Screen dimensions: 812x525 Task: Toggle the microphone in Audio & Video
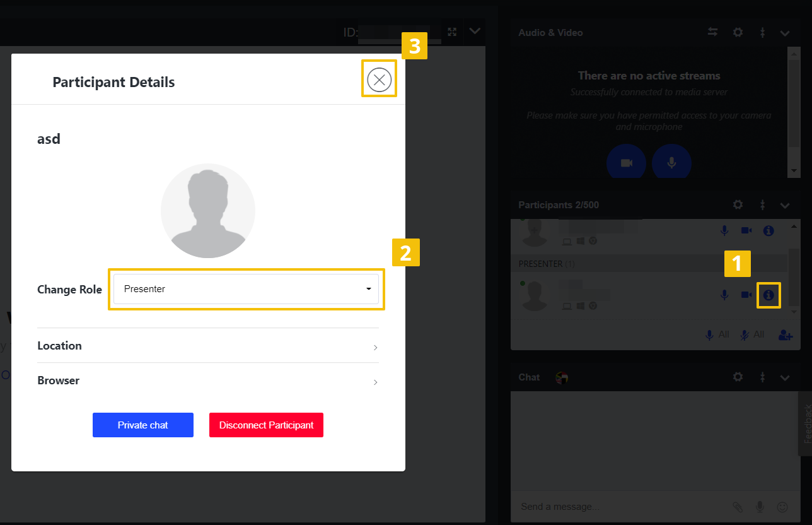(671, 163)
